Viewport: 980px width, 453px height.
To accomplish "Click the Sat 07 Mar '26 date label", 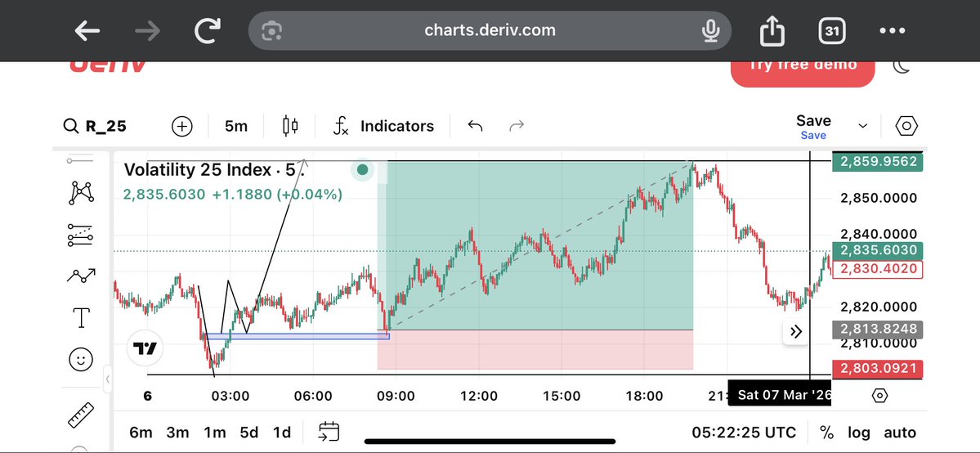I will pyautogui.click(x=780, y=396).
